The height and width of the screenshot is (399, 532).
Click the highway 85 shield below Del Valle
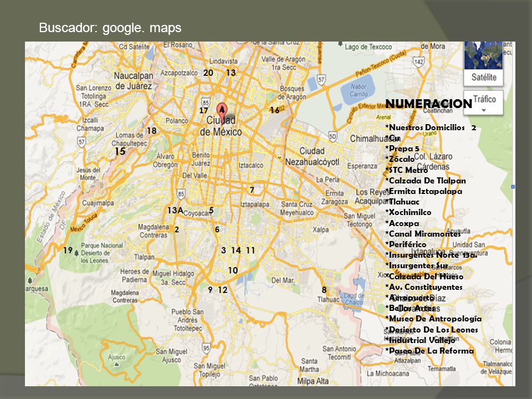coord(181,195)
